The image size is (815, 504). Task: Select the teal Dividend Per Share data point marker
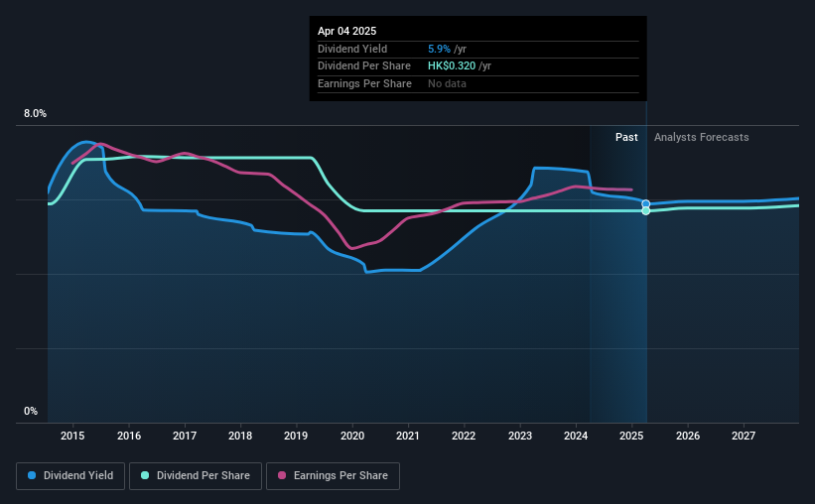[x=645, y=211]
